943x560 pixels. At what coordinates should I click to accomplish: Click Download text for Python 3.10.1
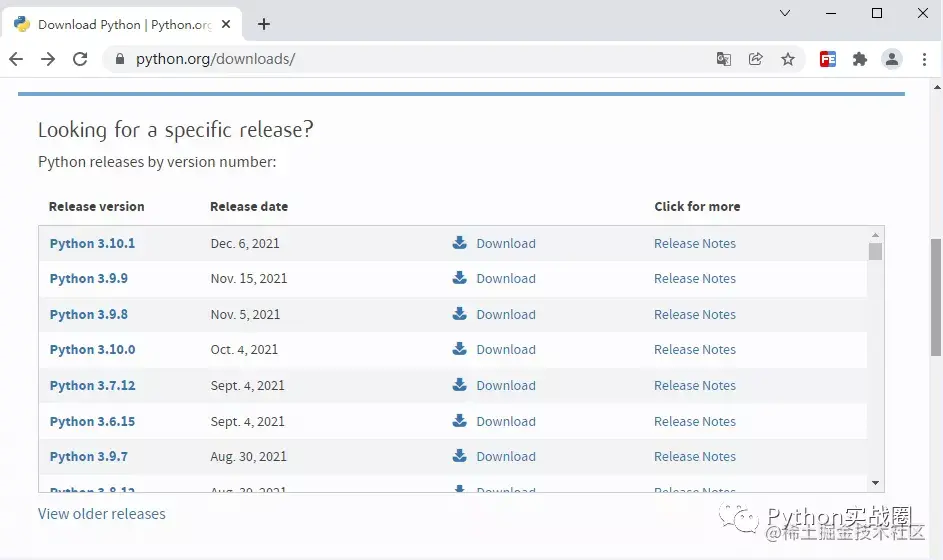pyautogui.click(x=506, y=244)
